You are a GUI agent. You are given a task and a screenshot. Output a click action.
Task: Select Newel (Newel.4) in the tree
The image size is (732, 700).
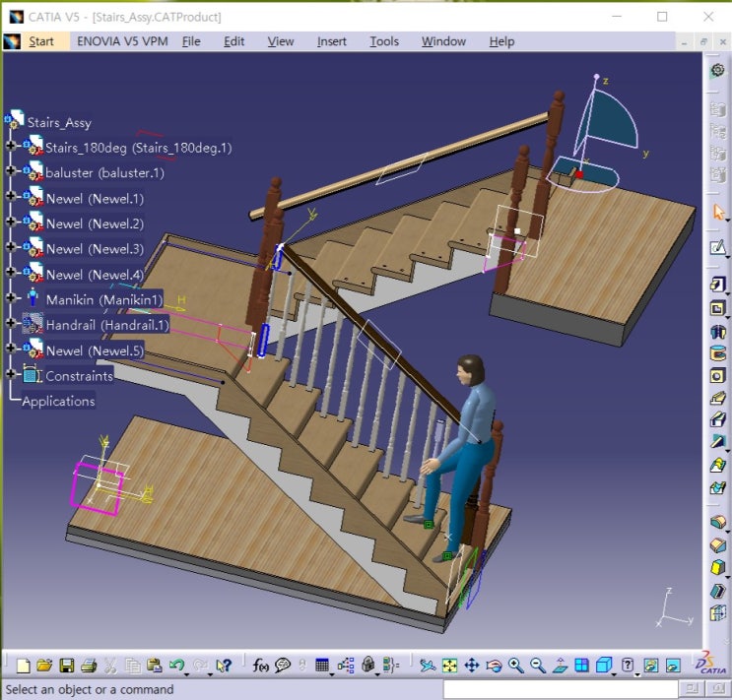click(95, 275)
